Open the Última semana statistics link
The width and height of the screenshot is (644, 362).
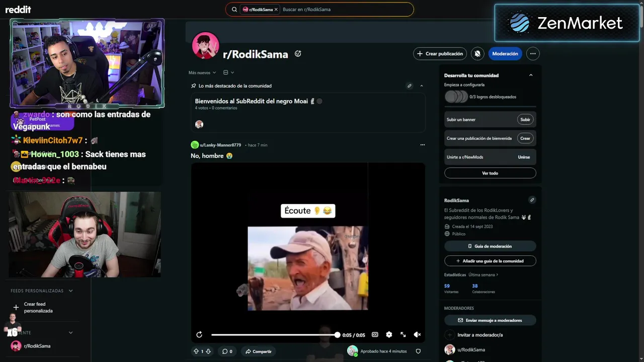coord(484,275)
